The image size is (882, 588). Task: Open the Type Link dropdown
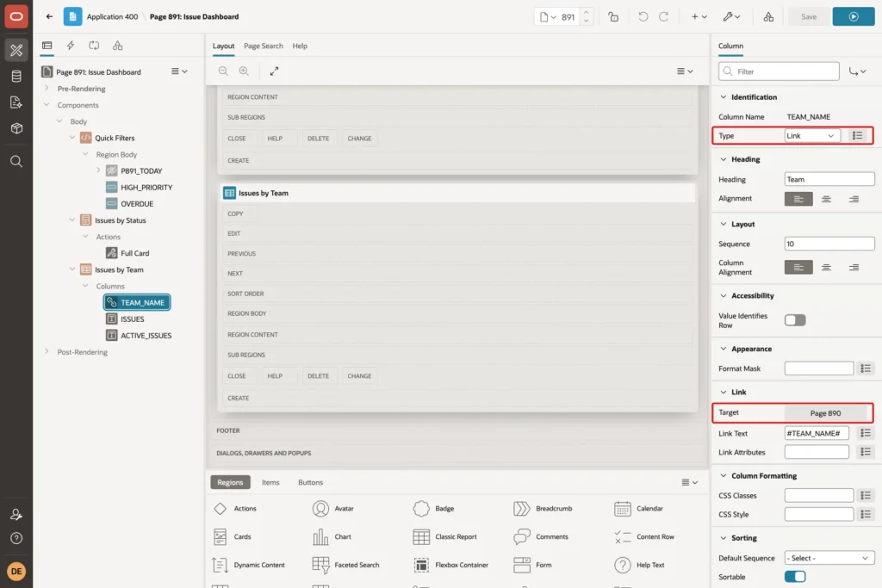pos(812,135)
